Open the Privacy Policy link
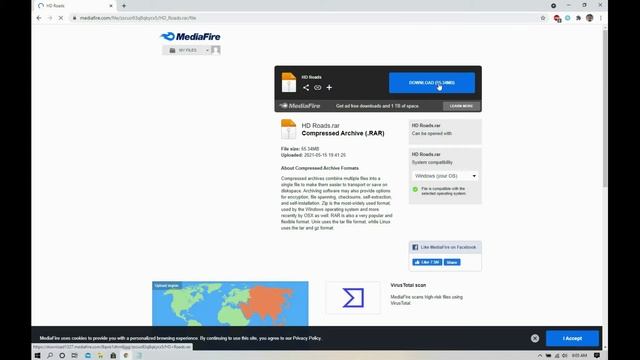Image resolution: width=640 pixels, height=360 pixels. click(307, 338)
